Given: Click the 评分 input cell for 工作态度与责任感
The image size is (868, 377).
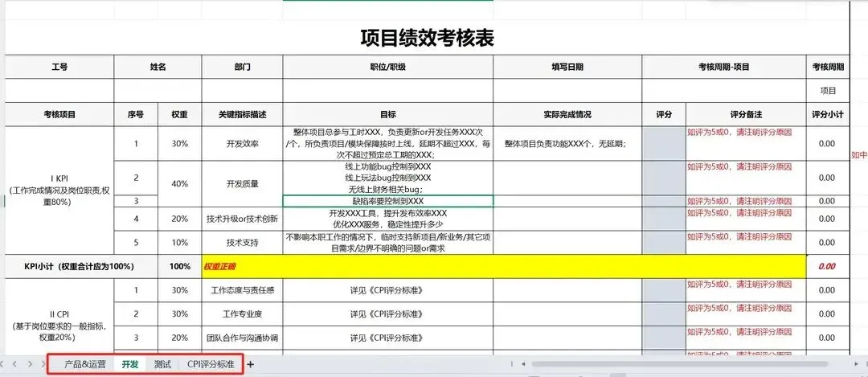Looking at the screenshot, I should (665, 290).
